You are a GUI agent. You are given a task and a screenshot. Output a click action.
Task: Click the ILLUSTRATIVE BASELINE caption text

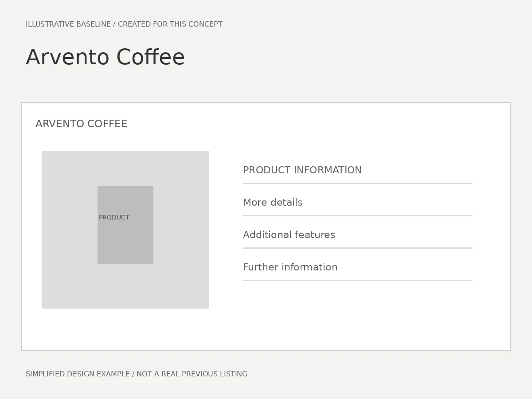pos(124,24)
